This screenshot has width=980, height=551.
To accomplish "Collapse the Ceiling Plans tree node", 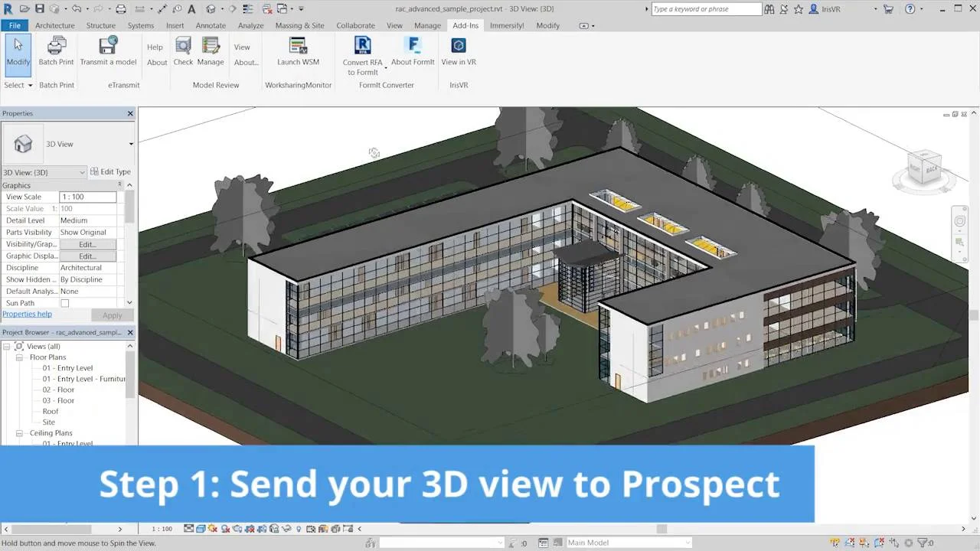I will 20,433.
